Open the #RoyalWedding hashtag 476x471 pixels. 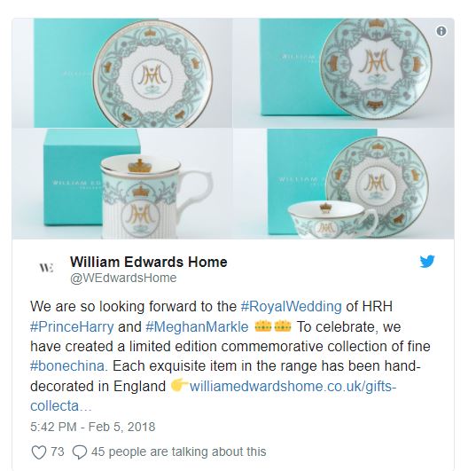coord(292,307)
